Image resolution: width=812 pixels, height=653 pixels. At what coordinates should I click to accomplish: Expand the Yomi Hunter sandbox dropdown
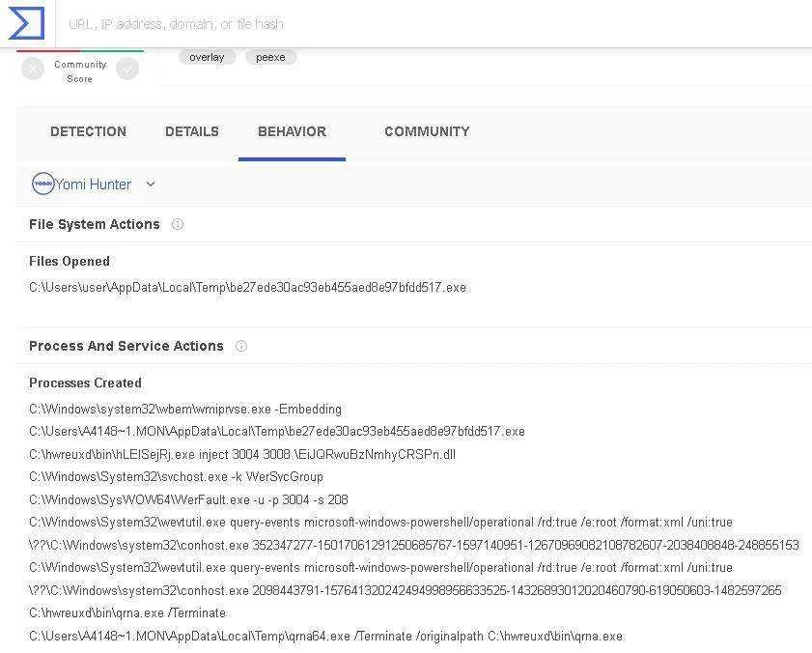(151, 184)
